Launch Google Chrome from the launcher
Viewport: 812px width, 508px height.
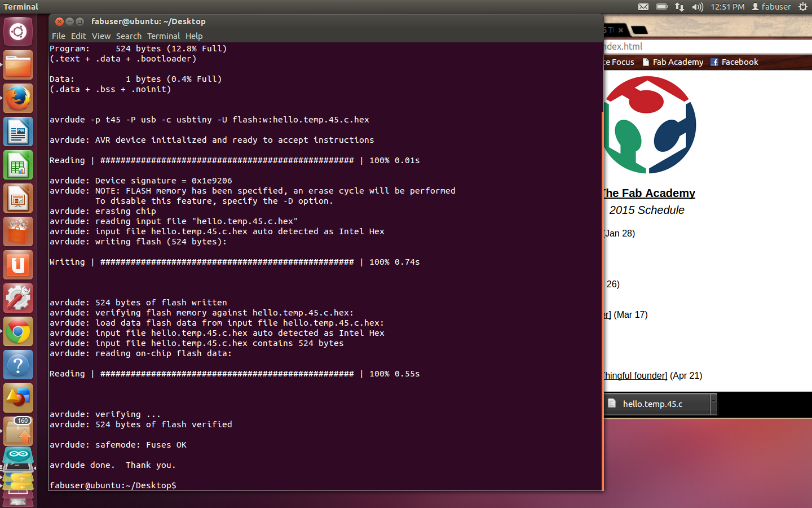[18, 331]
